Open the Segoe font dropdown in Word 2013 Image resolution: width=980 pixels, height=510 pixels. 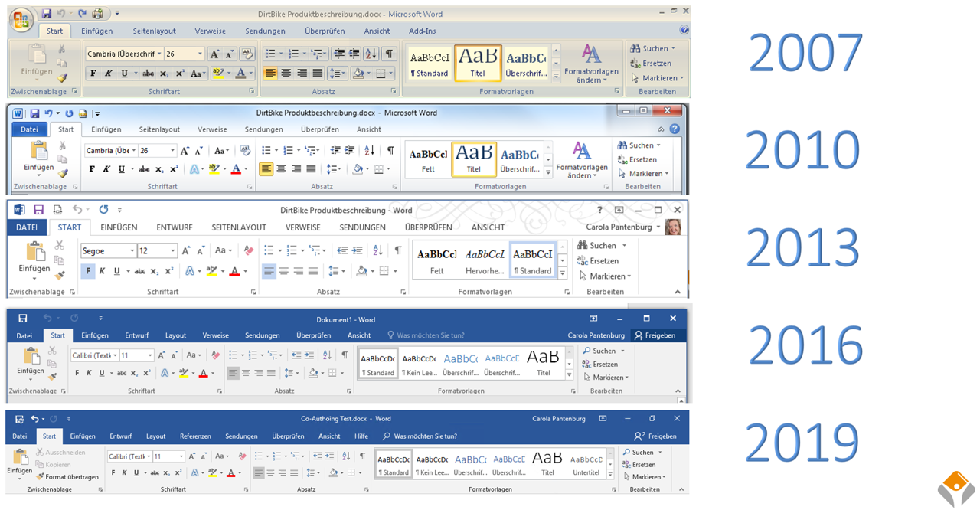(132, 250)
